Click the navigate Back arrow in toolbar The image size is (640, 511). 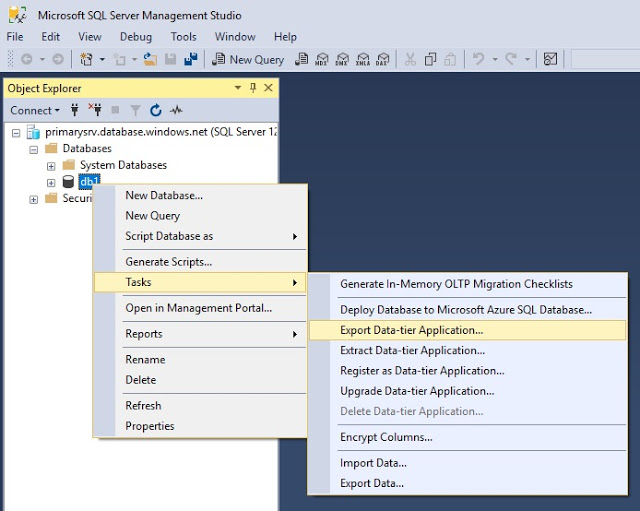[x=27, y=60]
